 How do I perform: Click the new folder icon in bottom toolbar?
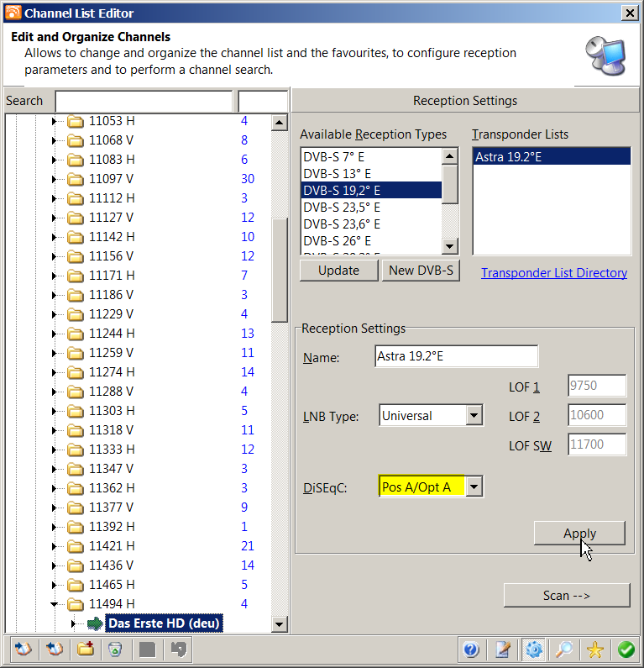point(85,649)
